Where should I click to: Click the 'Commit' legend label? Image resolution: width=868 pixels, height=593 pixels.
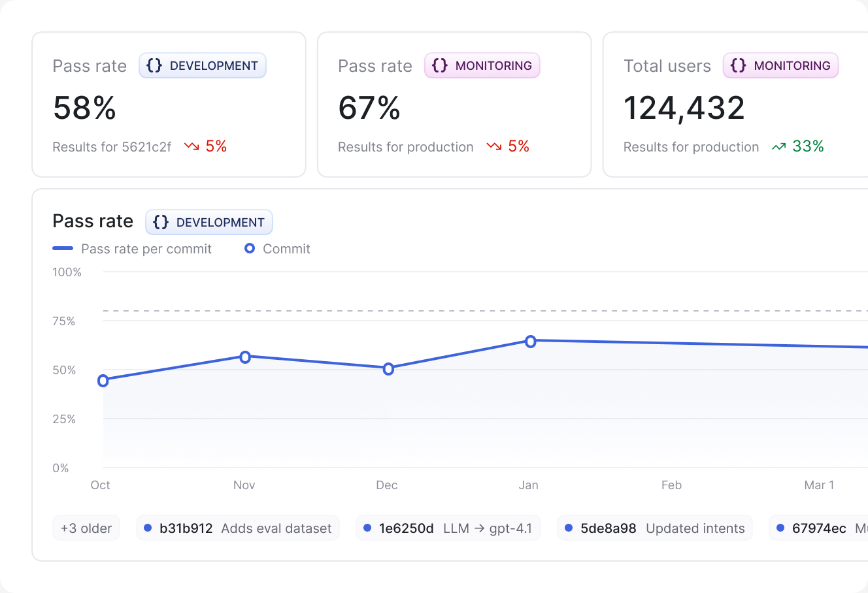[286, 249]
